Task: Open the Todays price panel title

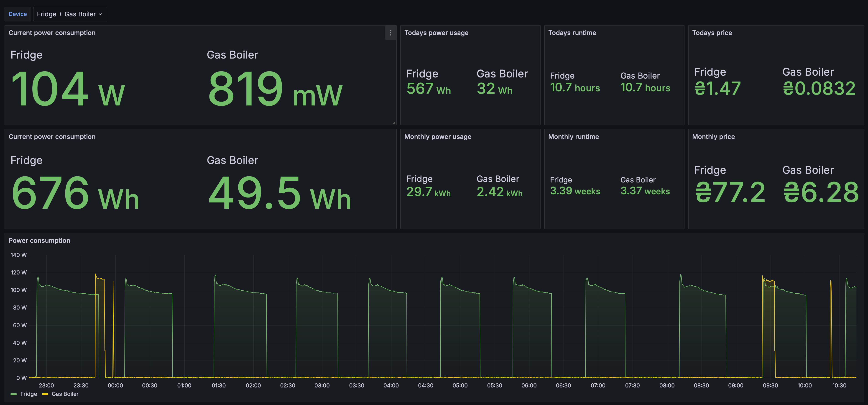Action: point(712,33)
